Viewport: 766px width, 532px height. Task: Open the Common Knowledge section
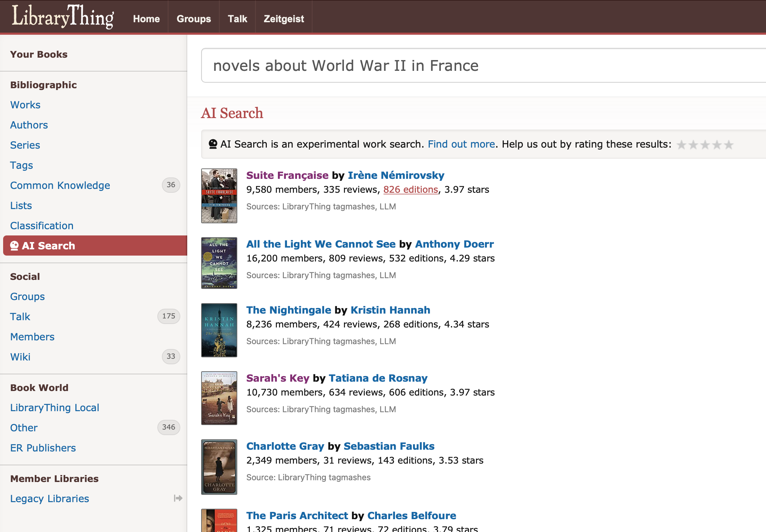point(60,185)
